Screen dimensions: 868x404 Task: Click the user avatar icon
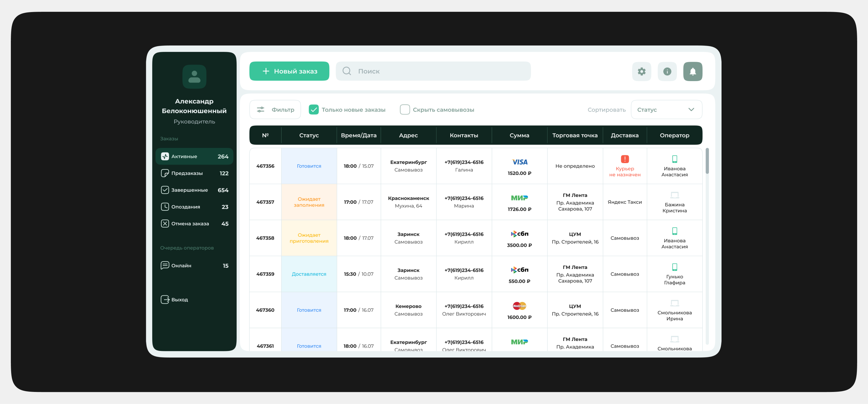pos(194,77)
